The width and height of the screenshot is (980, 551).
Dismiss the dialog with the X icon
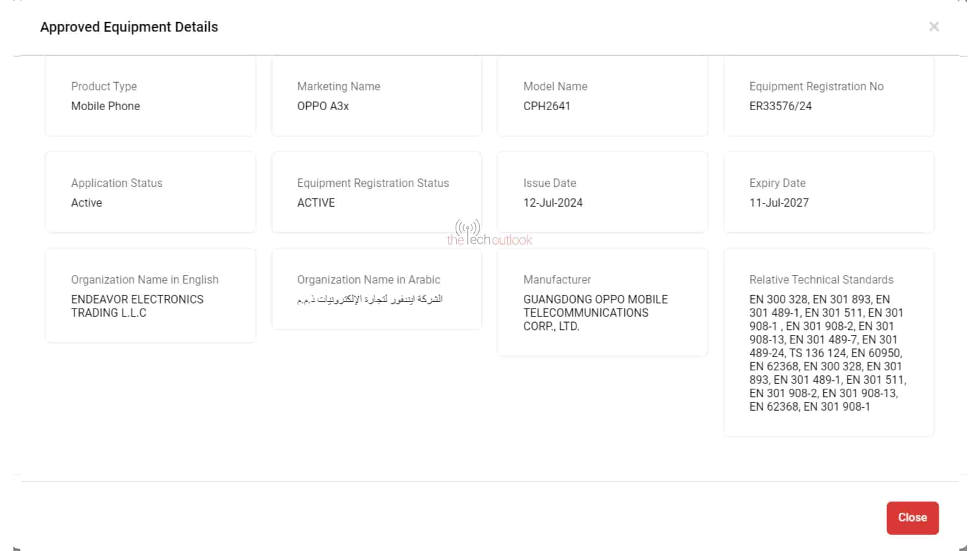(934, 27)
